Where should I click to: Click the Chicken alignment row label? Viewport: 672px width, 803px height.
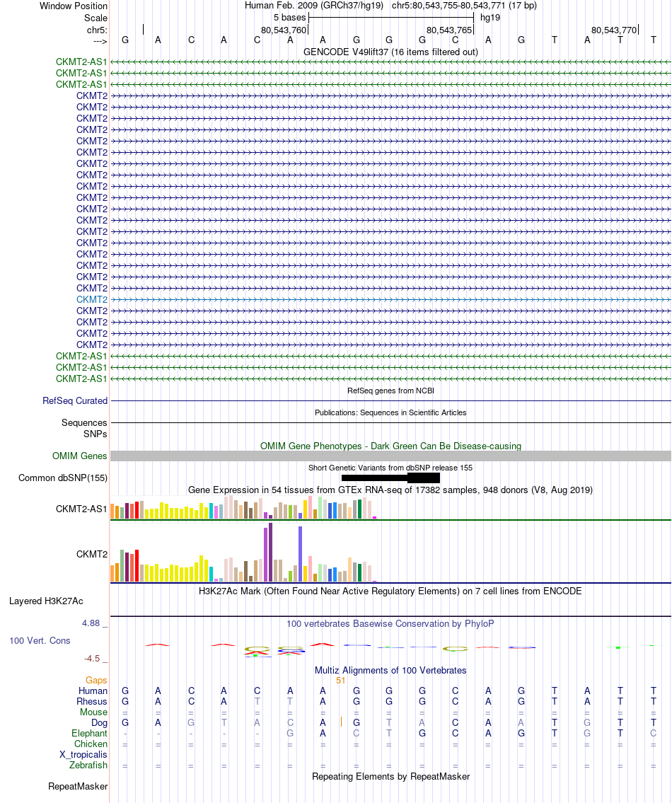pyautogui.click(x=91, y=744)
